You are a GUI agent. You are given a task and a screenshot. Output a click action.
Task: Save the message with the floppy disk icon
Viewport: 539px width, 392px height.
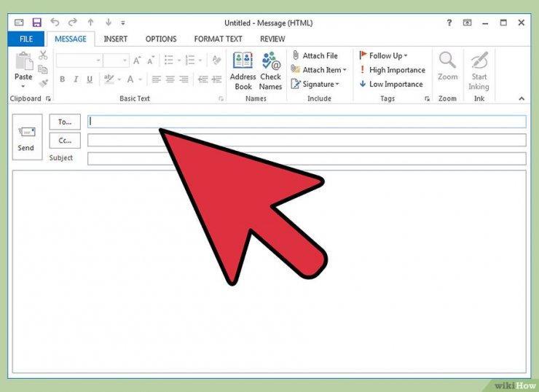click(36, 23)
